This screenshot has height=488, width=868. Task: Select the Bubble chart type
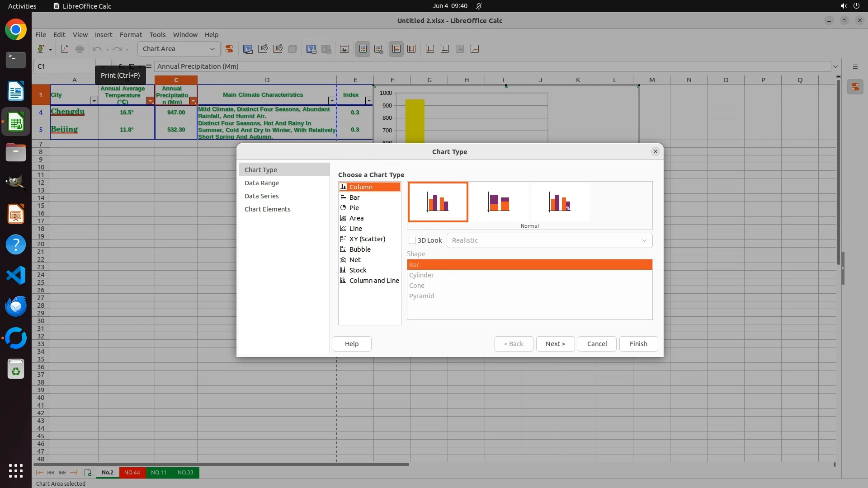pyautogui.click(x=360, y=249)
